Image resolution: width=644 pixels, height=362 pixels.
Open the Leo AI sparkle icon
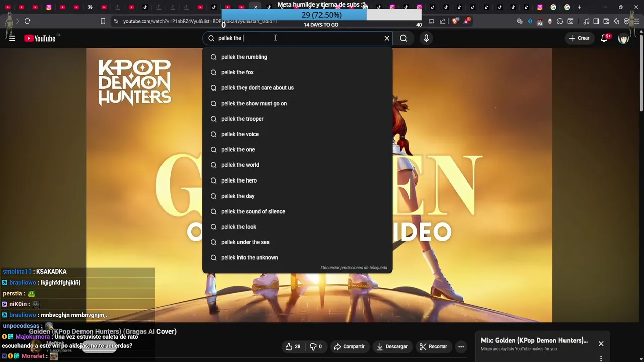[x=616, y=21]
